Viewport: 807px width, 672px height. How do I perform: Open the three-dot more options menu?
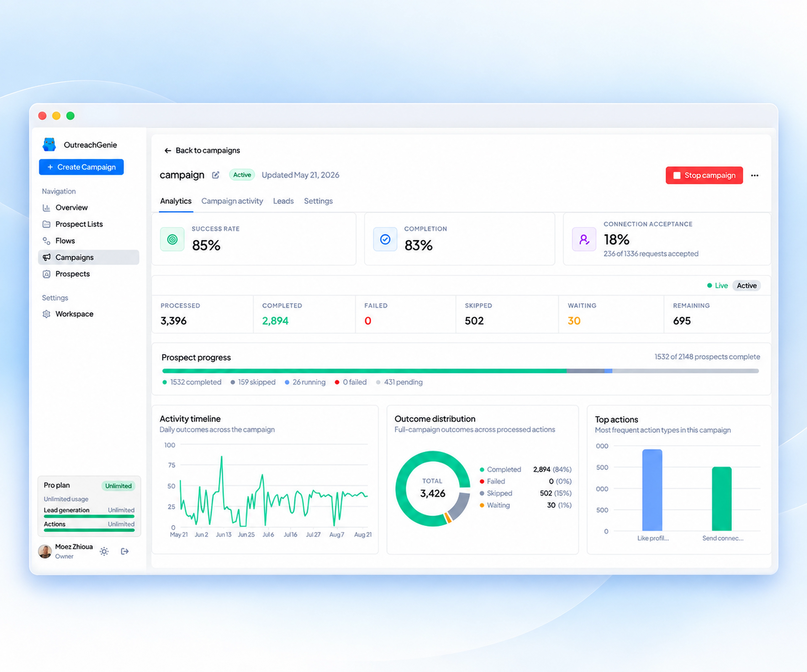(x=754, y=176)
